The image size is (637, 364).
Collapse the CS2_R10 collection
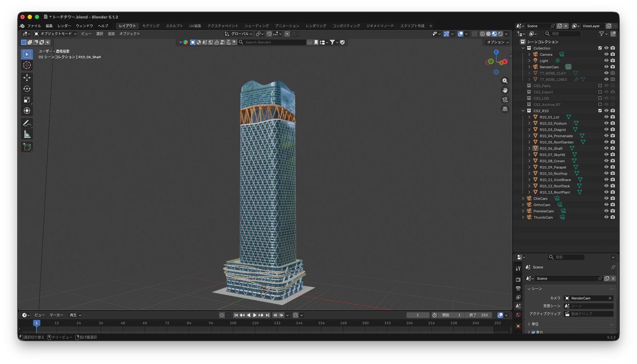tap(523, 111)
